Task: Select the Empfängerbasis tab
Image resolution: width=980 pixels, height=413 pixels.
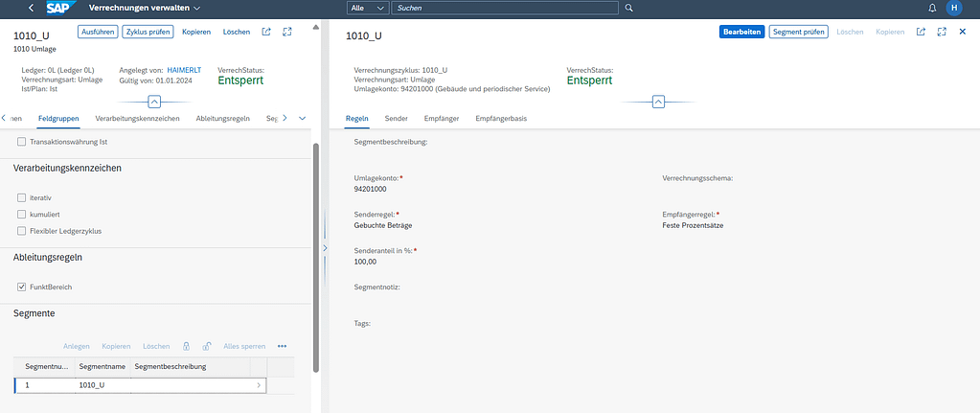Action: pyautogui.click(x=501, y=118)
